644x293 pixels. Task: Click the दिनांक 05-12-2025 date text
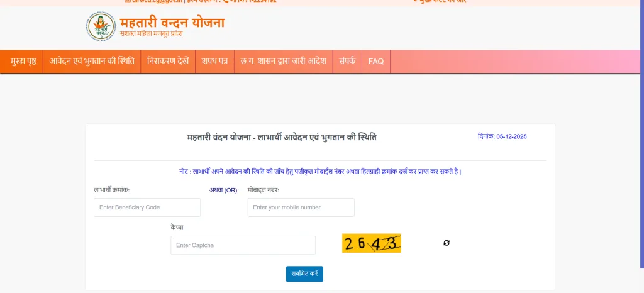click(502, 136)
